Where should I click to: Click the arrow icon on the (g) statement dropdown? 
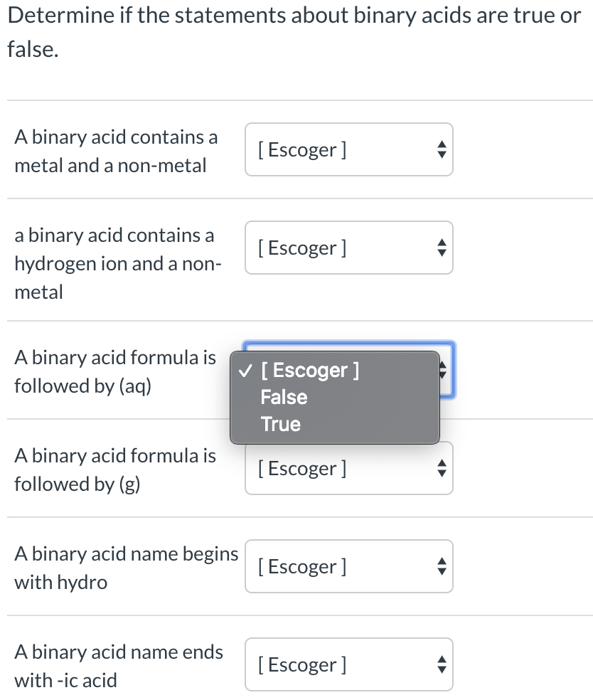442,468
